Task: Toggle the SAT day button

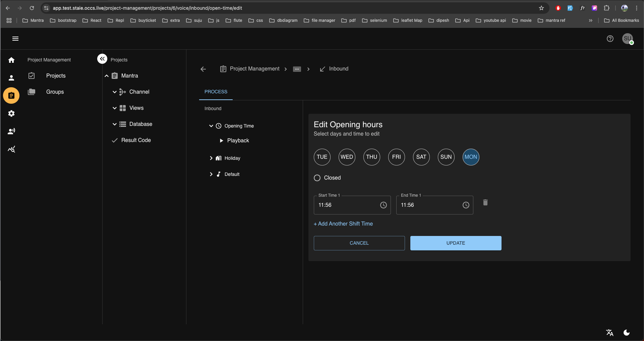Action: tap(421, 157)
